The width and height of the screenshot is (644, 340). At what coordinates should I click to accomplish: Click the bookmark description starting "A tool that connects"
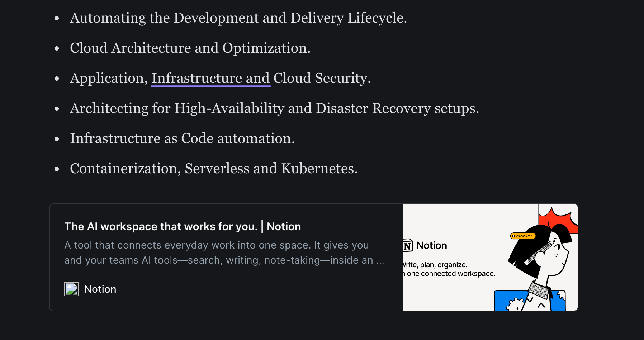[224, 252]
